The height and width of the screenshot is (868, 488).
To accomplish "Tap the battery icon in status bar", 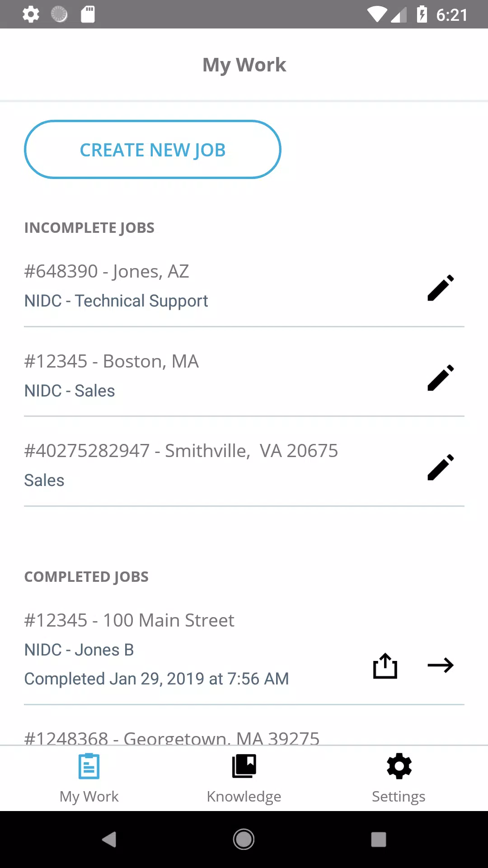I will point(422,14).
